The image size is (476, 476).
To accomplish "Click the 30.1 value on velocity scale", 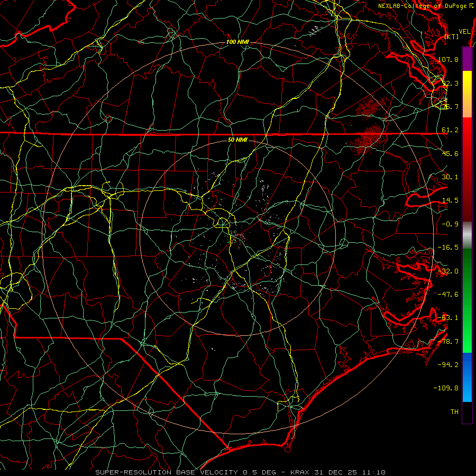I will pos(450,177).
